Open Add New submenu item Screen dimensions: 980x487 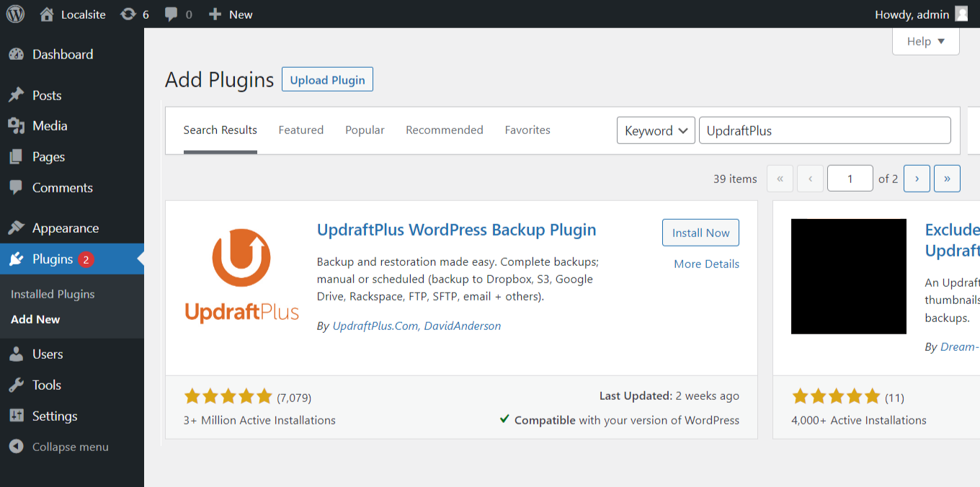click(35, 319)
